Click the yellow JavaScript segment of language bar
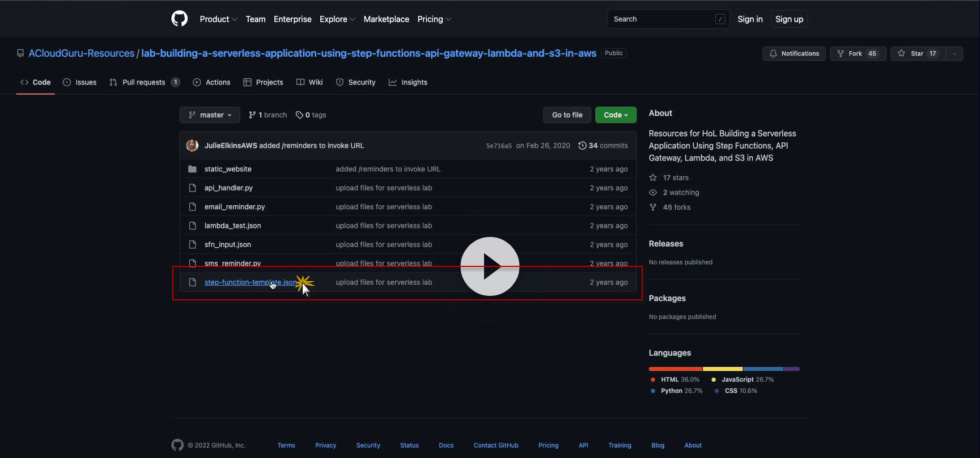This screenshot has height=458, width=980. click(723, 369)
